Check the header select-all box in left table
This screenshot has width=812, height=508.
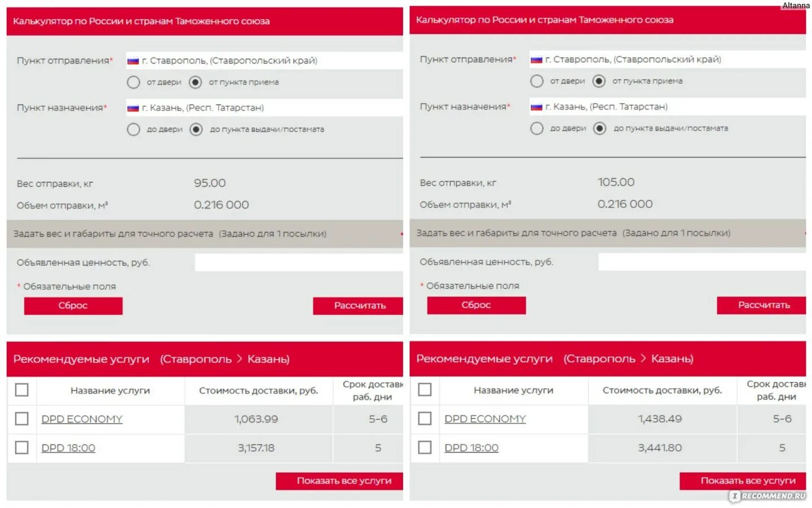pyautogui.click(x=22, y=390)
